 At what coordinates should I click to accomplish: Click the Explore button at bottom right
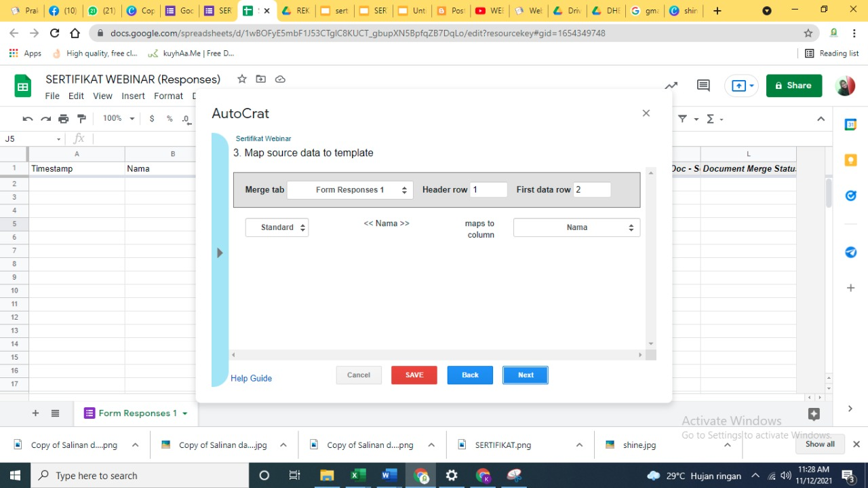click(x=814, y=413)
